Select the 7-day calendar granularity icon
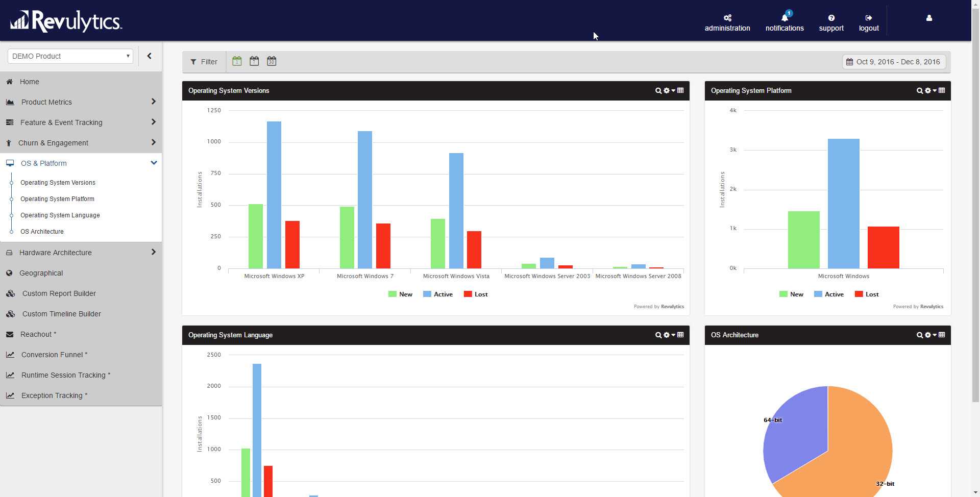The height and width of the screenshot is (497, 980). [x=254, y=61]
